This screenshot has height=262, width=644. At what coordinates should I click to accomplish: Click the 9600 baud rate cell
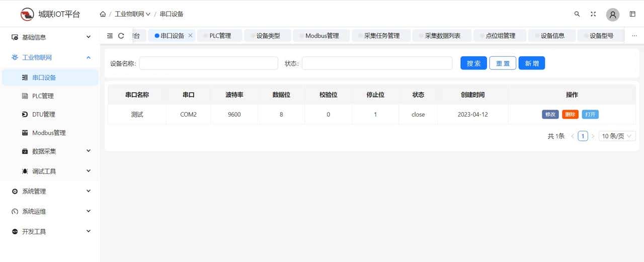[234, 115]
